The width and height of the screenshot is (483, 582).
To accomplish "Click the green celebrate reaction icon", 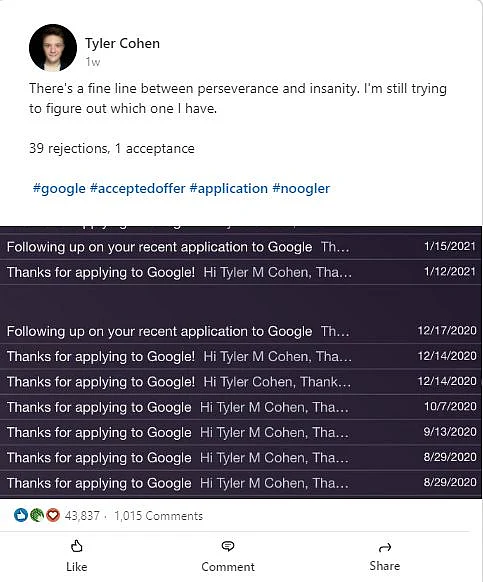I will click(x=37, y=515).
